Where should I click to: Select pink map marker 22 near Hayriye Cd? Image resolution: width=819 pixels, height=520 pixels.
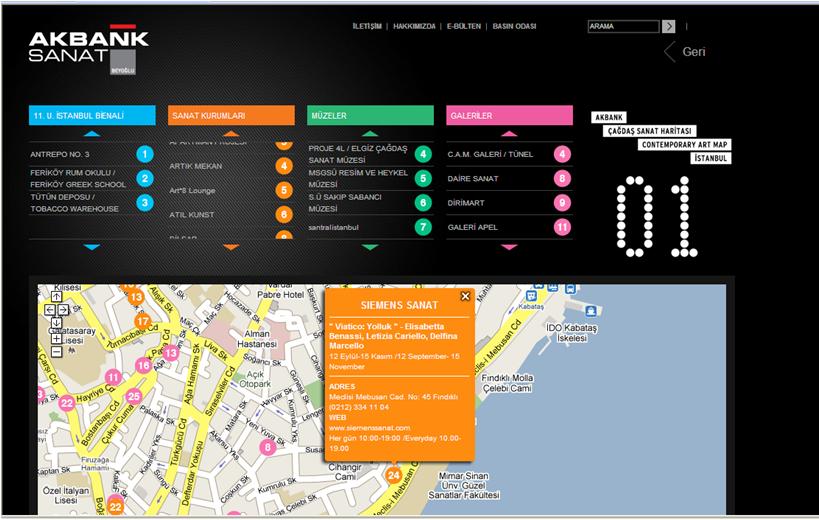pos(67,403)
